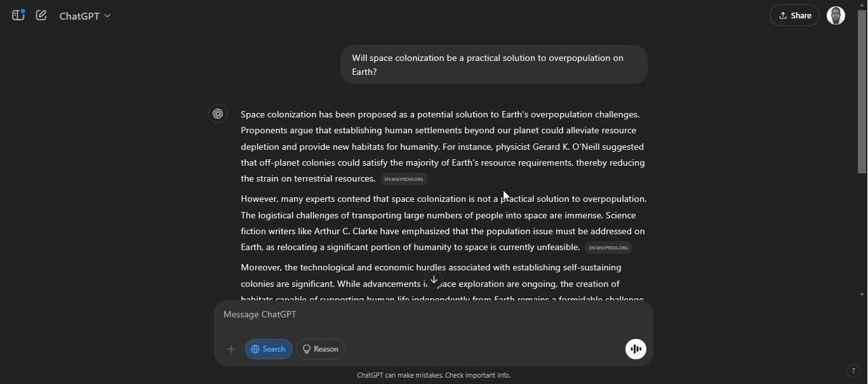Open the sidebar panel icon
Viewport: 868px width, 384px height.
click(x=18, y=15)
